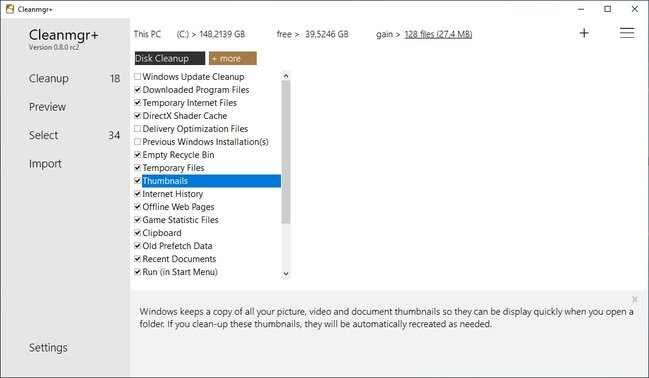649x378 pixels.
Task: Expand the '+ more' options button
Action: click(233, 58)
